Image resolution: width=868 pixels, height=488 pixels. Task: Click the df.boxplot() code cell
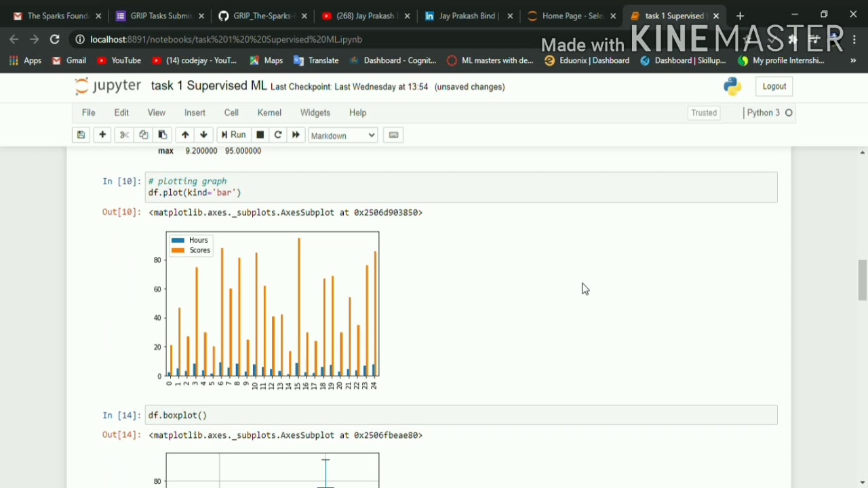461,415
